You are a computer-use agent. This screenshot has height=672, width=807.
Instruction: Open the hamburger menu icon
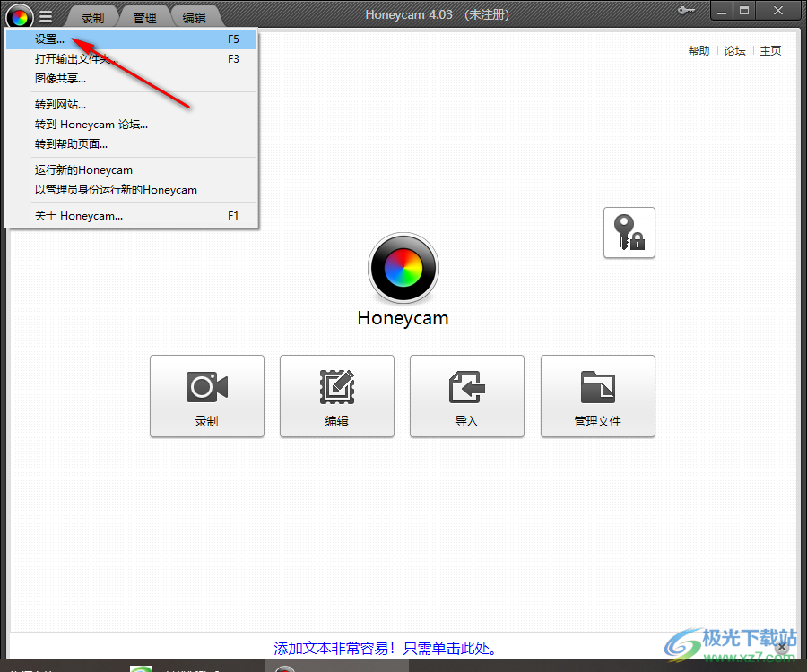click(x=46, y=17)
